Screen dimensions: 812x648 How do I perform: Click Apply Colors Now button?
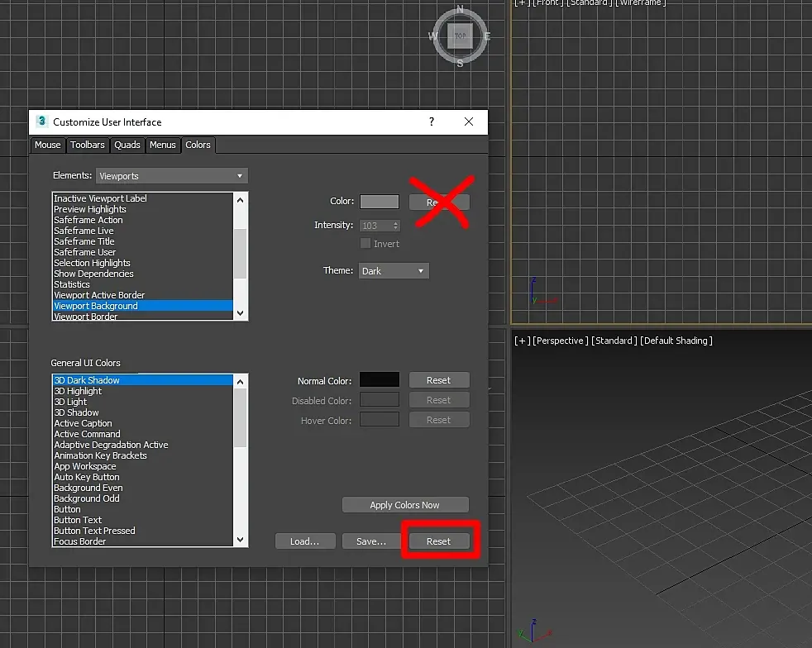click(x=405, y=505)
